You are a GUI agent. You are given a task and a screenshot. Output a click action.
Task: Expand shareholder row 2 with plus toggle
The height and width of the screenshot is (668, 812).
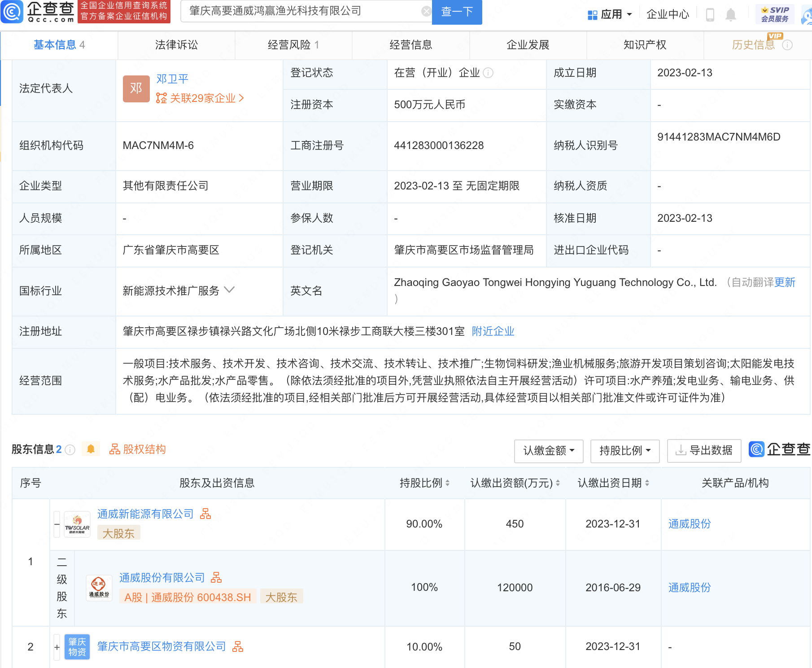pos(57,647)
